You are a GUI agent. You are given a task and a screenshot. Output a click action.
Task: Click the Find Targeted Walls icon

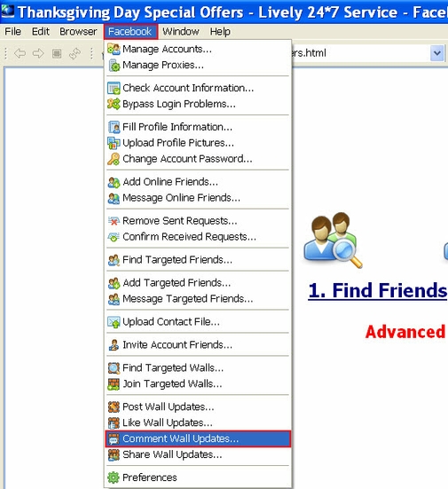coord(114,368)
